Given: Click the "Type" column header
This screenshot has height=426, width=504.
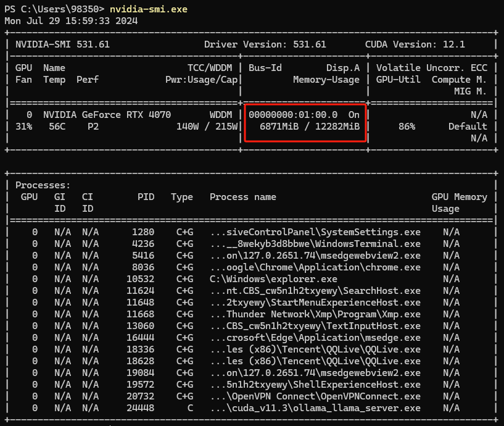Looking at the screenshot, I should point(182,197).
